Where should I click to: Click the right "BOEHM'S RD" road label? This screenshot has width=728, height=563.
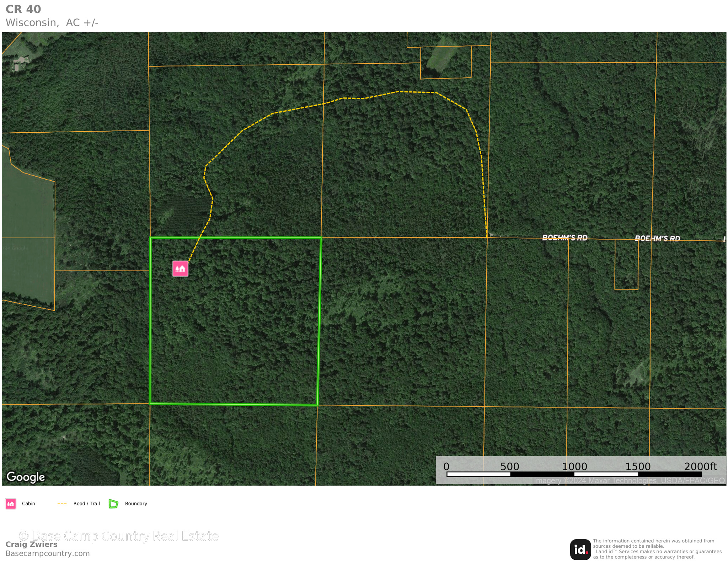[x=657, y=238]
